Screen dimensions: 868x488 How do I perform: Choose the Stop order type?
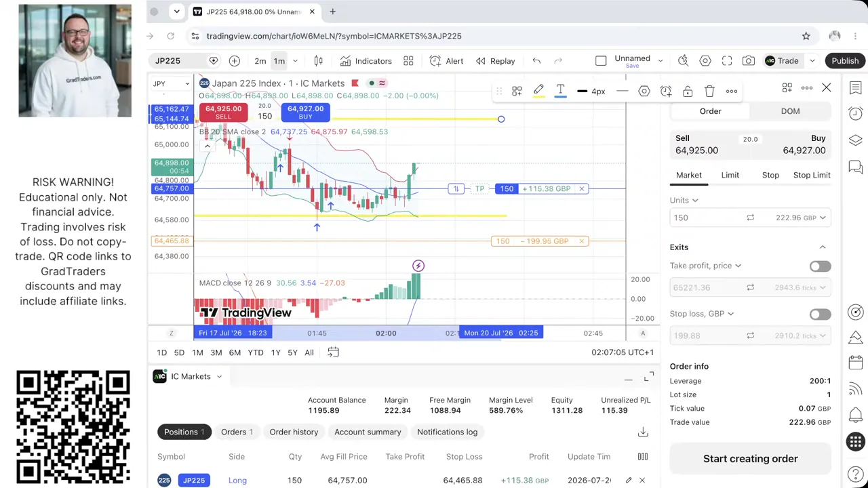pyautogui.click(x=770, y=175)
